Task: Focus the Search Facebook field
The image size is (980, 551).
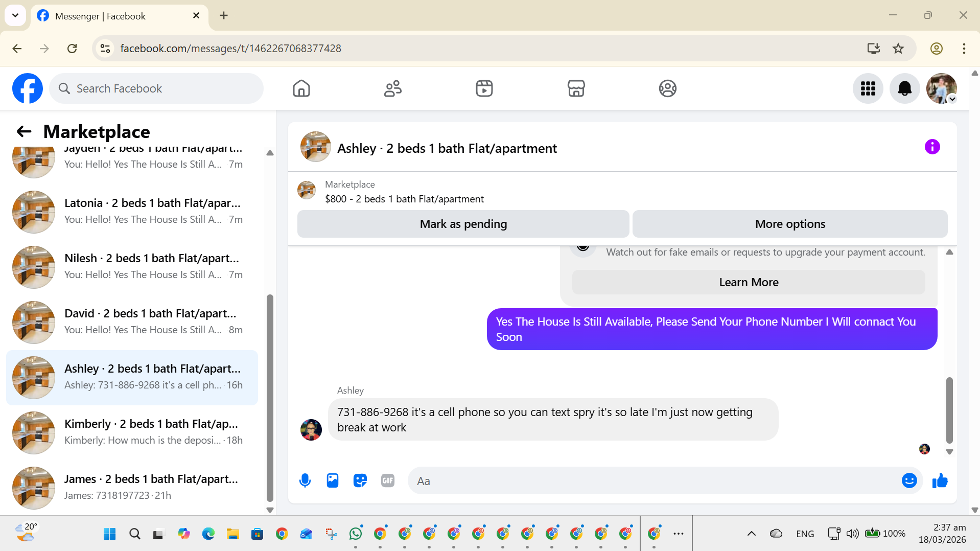Action: tap(156, 88)
